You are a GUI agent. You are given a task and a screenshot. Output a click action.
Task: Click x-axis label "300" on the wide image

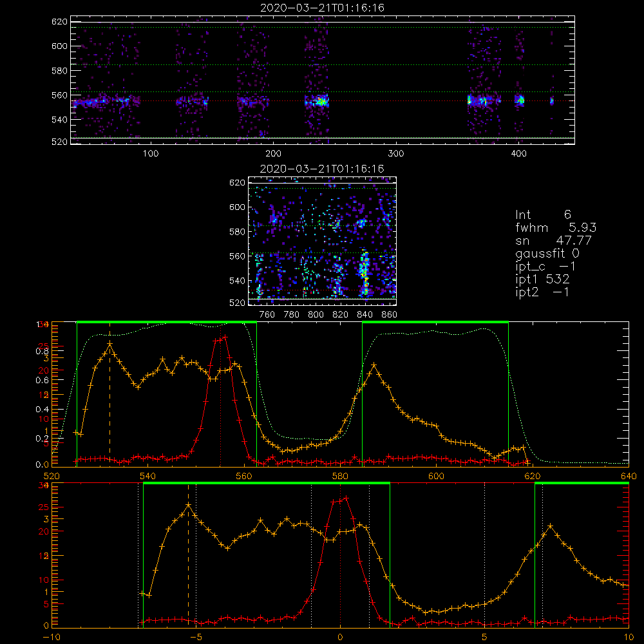coord(396,154)
